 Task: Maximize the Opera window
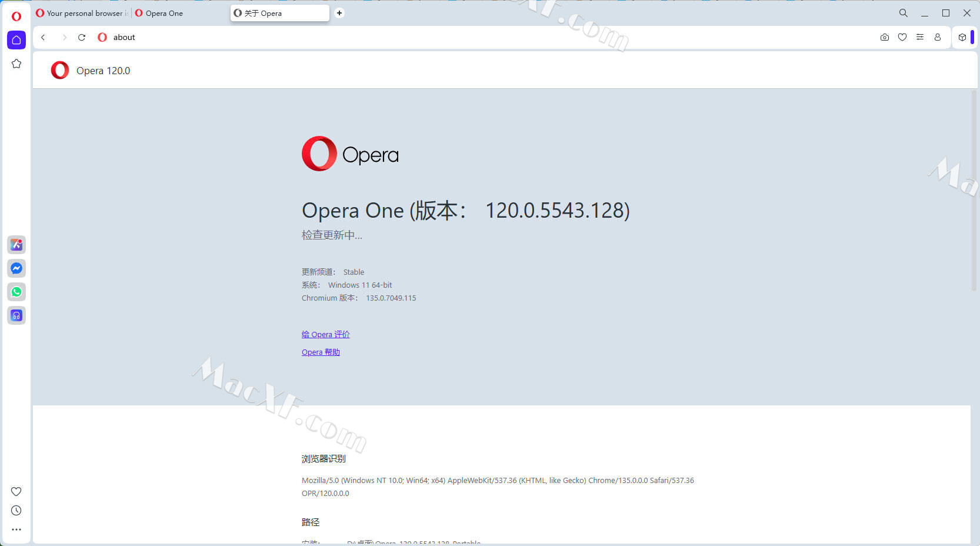coord(946,13)
